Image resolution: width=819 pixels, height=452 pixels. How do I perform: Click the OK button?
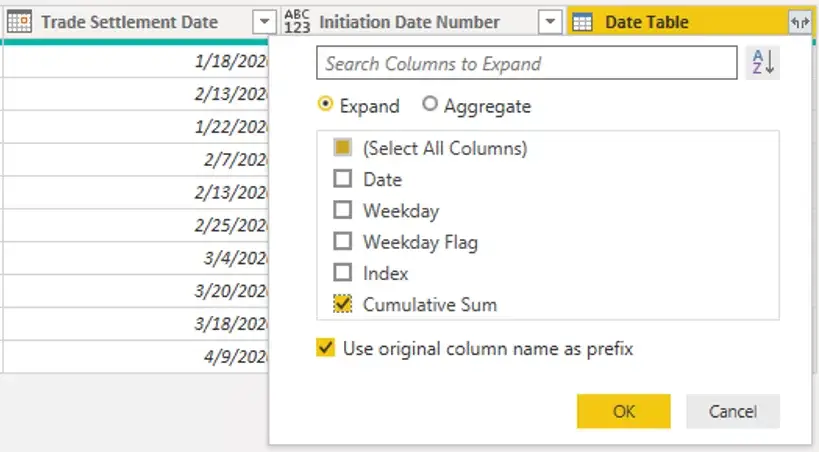(x=624, y=411)
